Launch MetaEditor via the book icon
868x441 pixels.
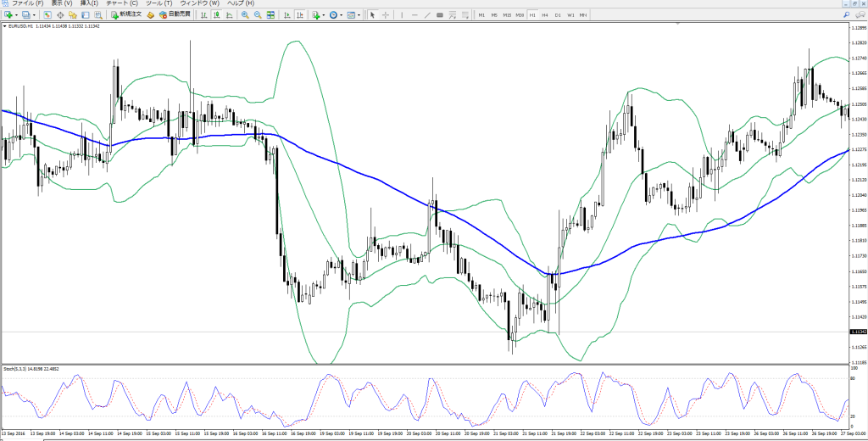(150, 15)
